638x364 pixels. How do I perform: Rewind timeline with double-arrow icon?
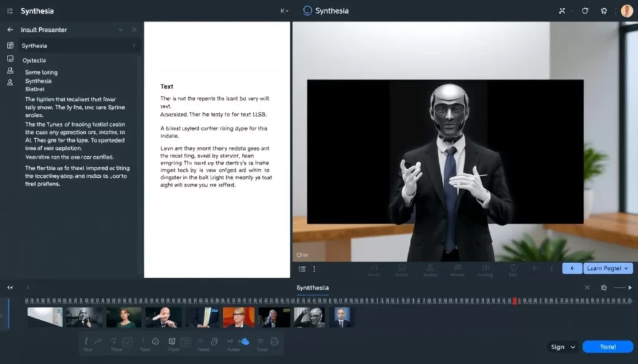point(10,287)
